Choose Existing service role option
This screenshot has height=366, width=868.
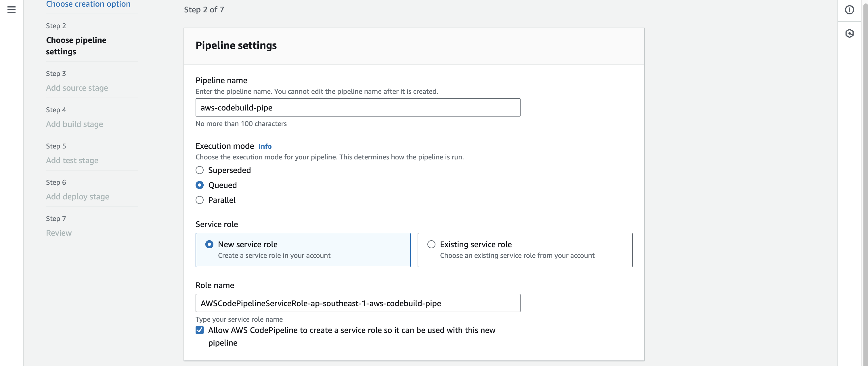[431, 244]
